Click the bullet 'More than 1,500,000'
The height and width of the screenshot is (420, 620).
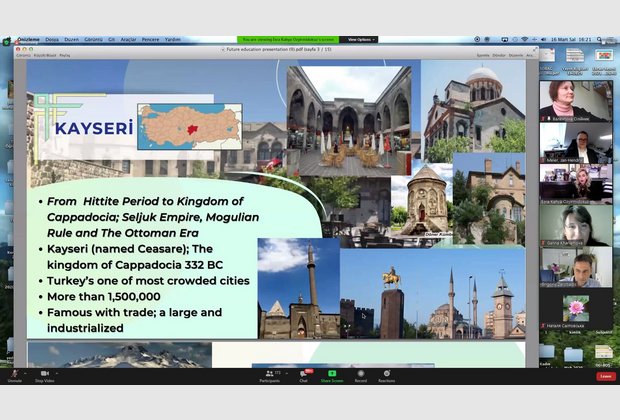[104, 297]
